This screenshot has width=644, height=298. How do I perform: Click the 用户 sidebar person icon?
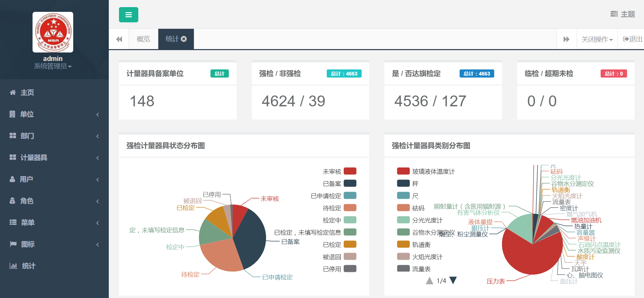click(x=13, y=179)
